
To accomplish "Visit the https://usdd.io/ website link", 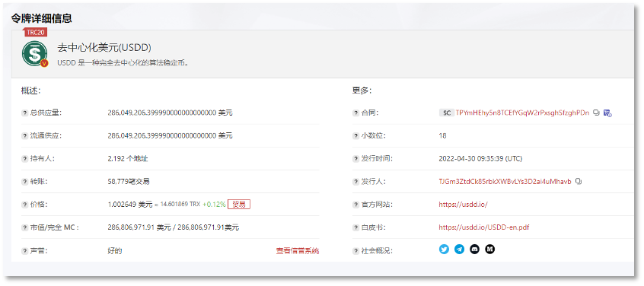I will (463, 205).
